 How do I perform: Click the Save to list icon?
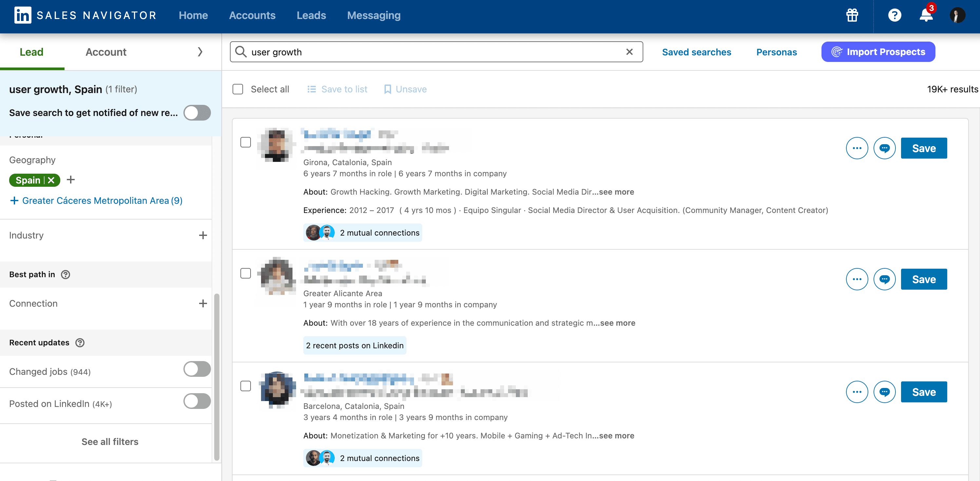311,89
